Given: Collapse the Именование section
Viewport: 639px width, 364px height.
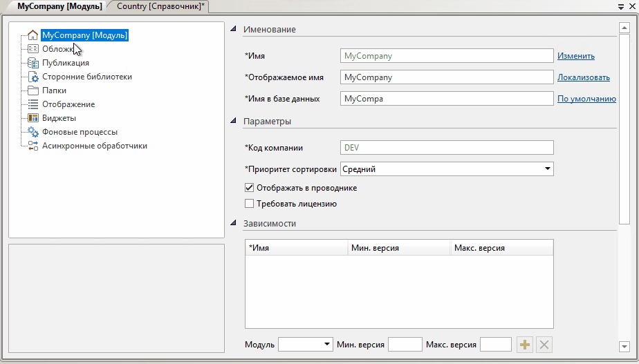Looking at the screenshot, I should pyautogui.click(x=233, y=29).
